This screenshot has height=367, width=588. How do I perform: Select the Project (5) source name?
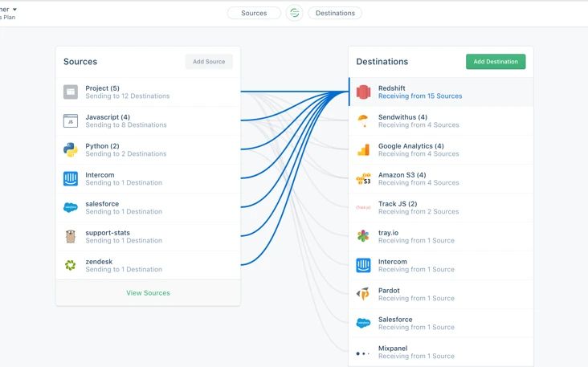coord(102,88)
